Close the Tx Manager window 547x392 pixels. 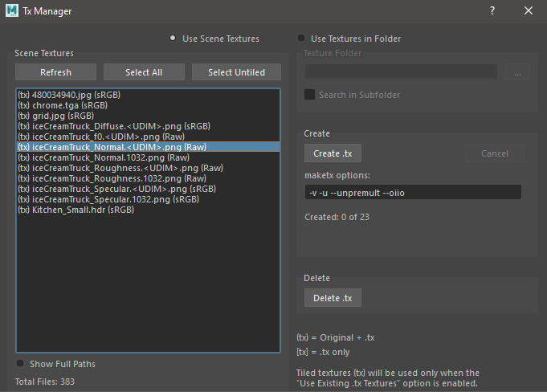click(528, 10)
